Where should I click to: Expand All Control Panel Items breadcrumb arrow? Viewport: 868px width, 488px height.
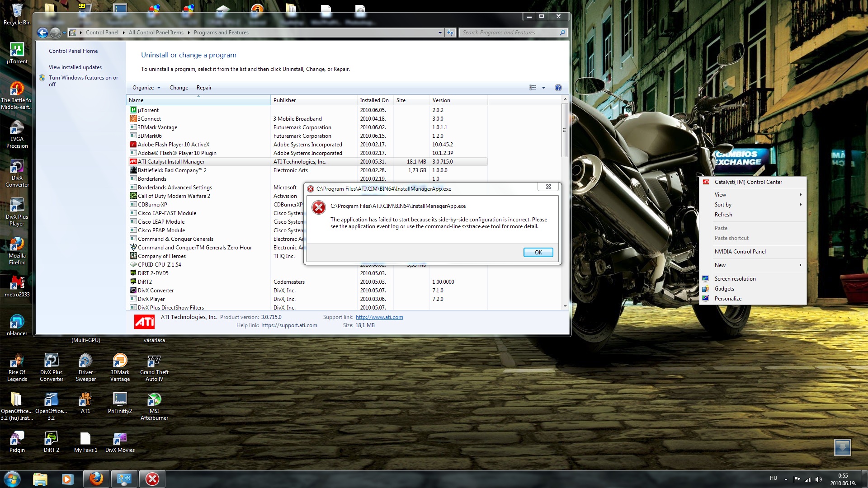click(189, 33)
